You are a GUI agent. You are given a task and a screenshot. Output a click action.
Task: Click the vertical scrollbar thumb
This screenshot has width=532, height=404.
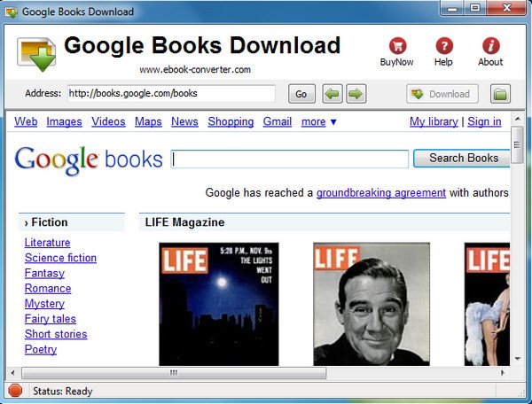click(517, 145)
